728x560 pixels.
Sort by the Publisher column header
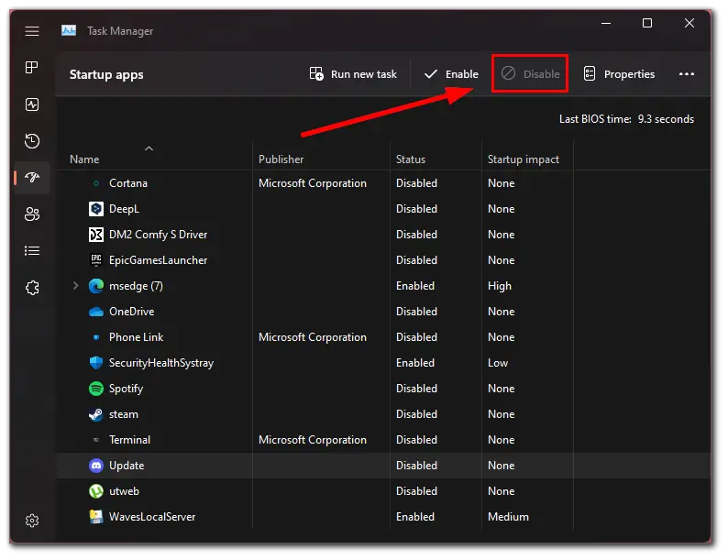(281, 159)
